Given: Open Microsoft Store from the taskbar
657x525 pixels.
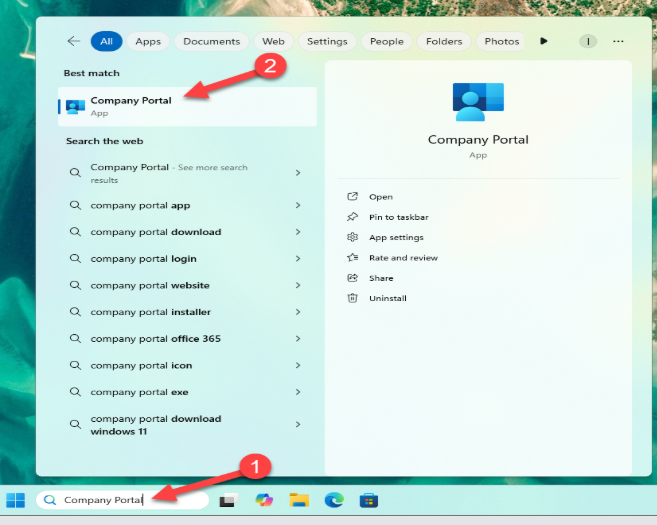Looking at the screenshot, I should click(x=369, y=500).
